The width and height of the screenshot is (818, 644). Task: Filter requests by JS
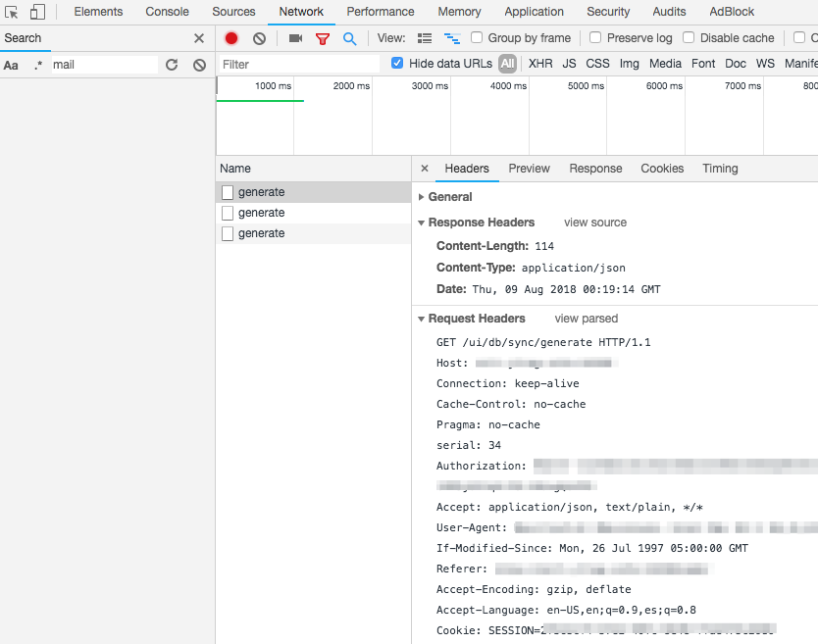[569, 64]
